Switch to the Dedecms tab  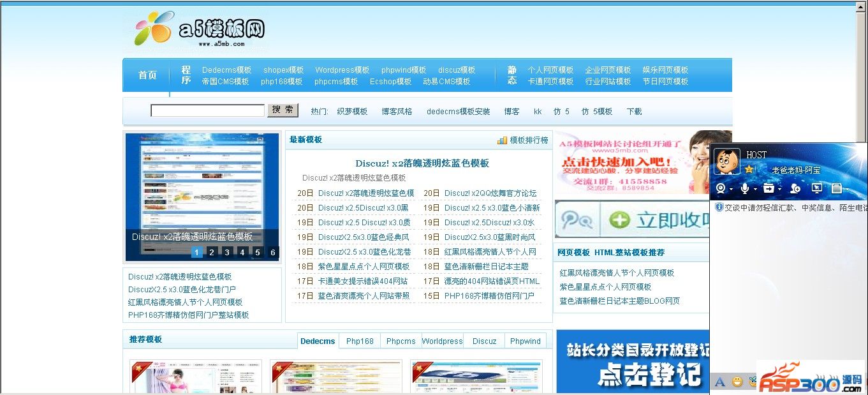(318, 341)
